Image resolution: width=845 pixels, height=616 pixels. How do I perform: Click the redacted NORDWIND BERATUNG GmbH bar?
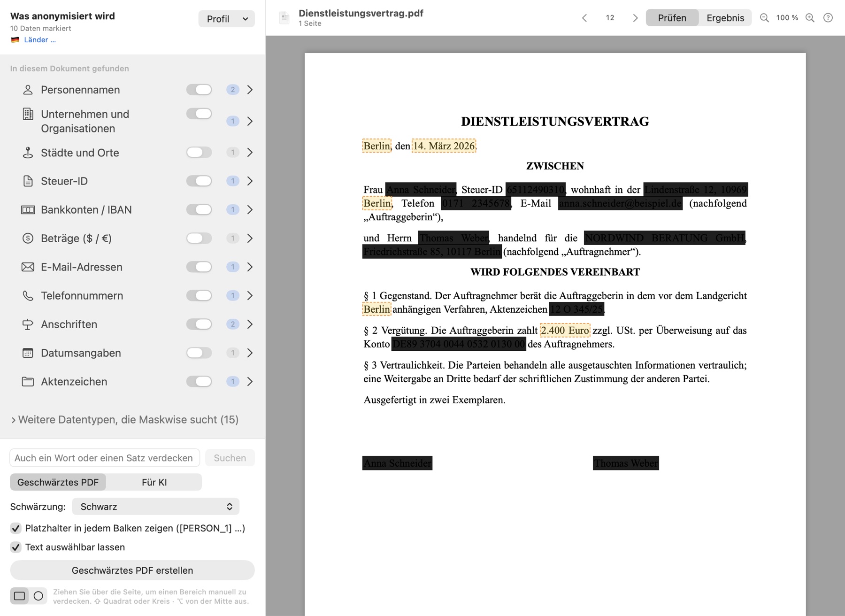click(x=665, y=238)
